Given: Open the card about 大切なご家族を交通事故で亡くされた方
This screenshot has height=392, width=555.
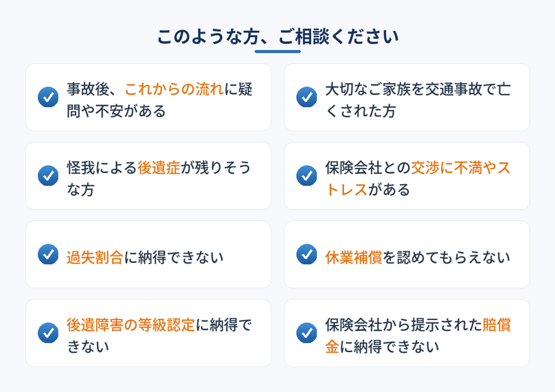Looking at the screenshot, I should click(x=407, y=97).
